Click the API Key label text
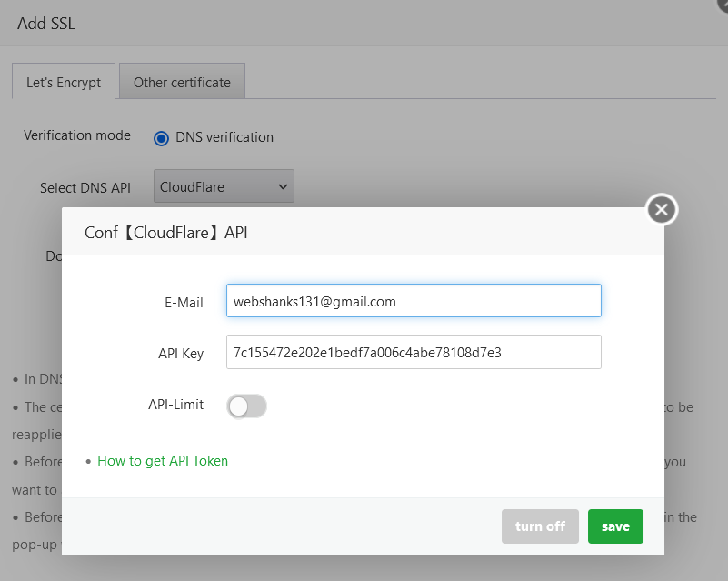 click(181, 354)
